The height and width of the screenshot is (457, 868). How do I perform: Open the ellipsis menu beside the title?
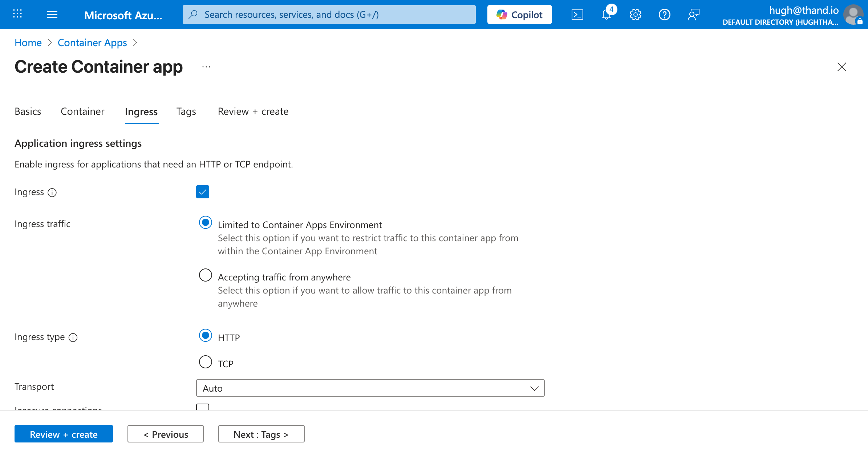click(206, 67)
